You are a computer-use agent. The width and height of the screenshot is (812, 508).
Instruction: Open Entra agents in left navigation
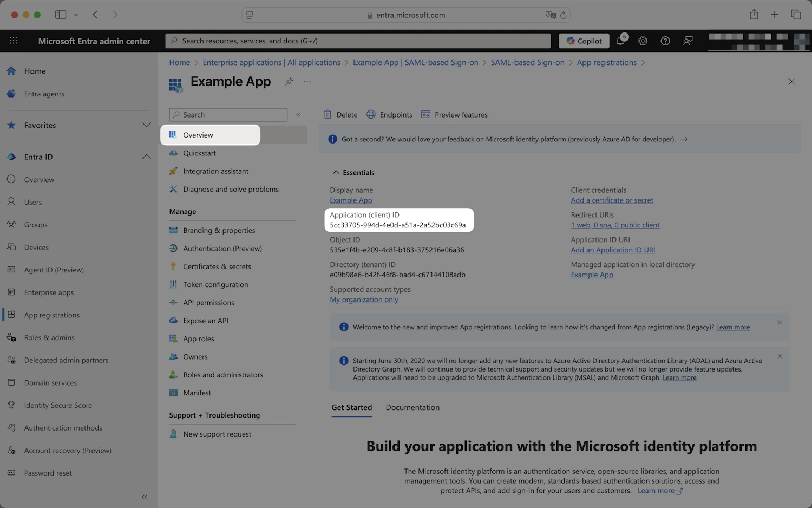44,94
